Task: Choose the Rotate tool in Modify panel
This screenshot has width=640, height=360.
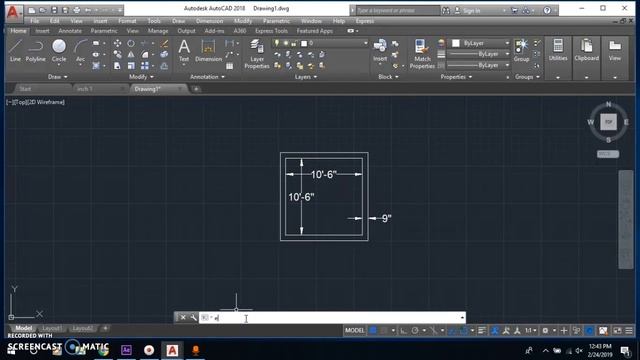Action: (x=131, y=43)
